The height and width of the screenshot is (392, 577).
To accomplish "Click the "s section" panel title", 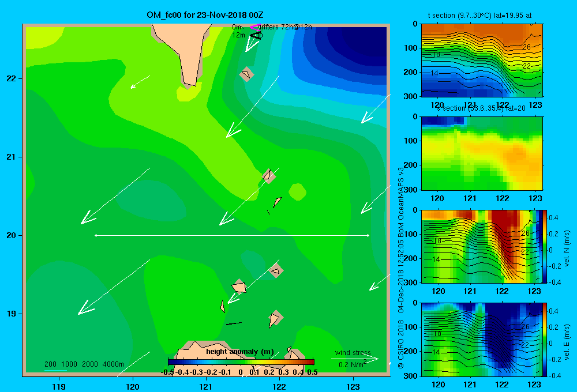I will point(481,108).
